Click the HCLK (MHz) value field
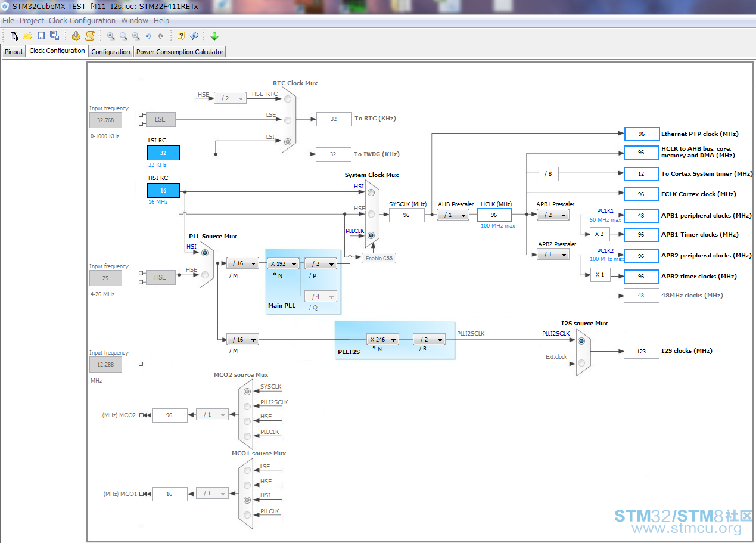The image size is (756, 543). [494, 215]
